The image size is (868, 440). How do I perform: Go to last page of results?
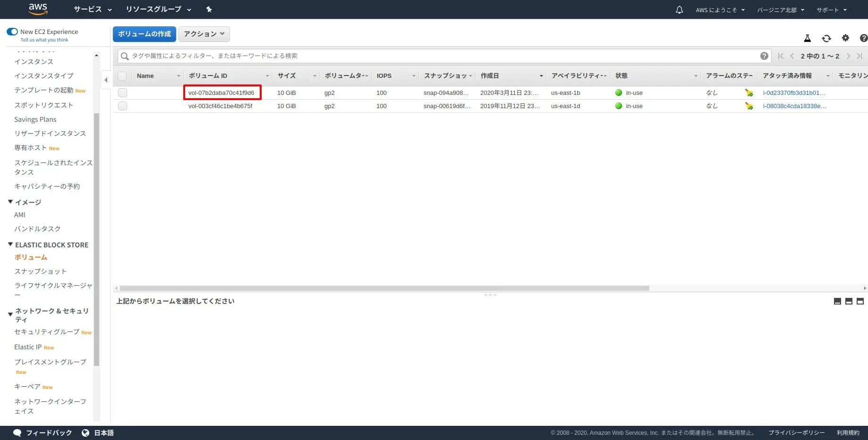(x=859, y=56)
